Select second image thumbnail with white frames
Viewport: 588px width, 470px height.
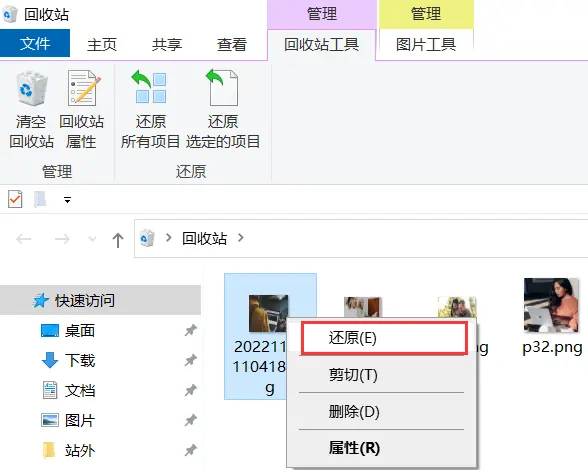[x=363, y=307]
